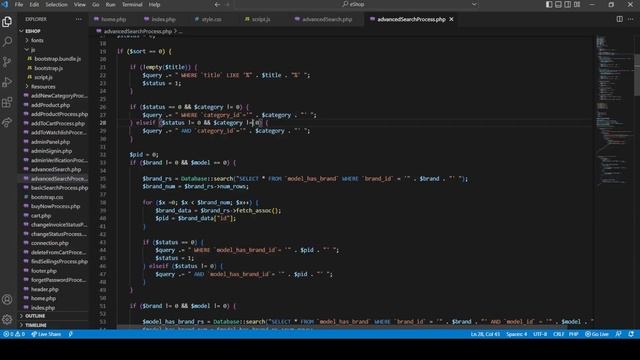Toggle the bottom panel layout button
640x360 pixels.
[558, 4]
